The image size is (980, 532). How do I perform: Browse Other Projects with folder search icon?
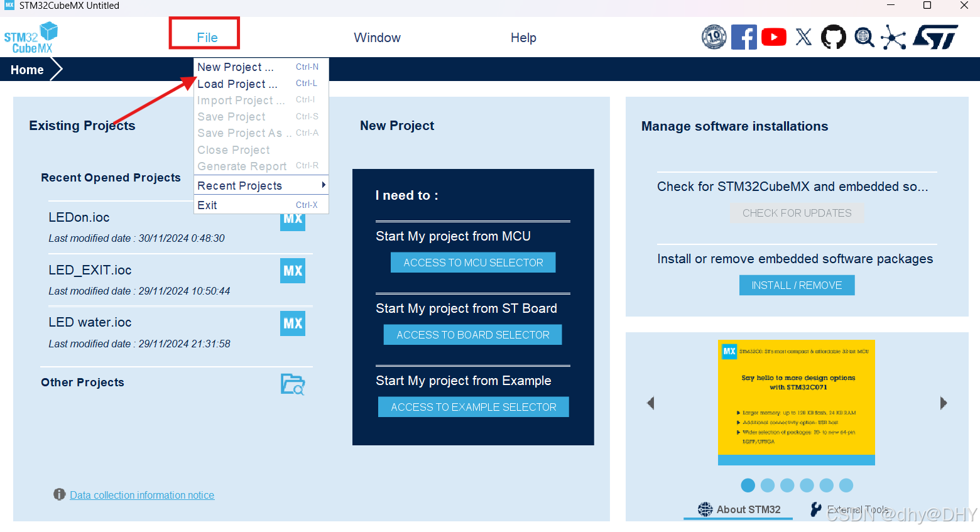[x=293, y=384]
